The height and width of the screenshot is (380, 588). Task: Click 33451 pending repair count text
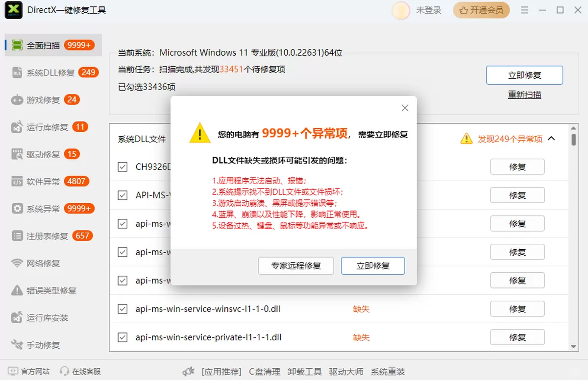(231, 70)
